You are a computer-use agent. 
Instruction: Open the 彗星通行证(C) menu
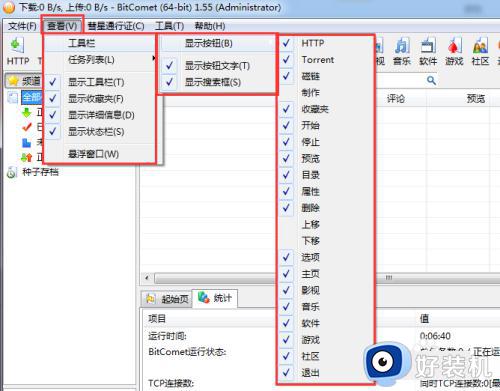(116, 26)
